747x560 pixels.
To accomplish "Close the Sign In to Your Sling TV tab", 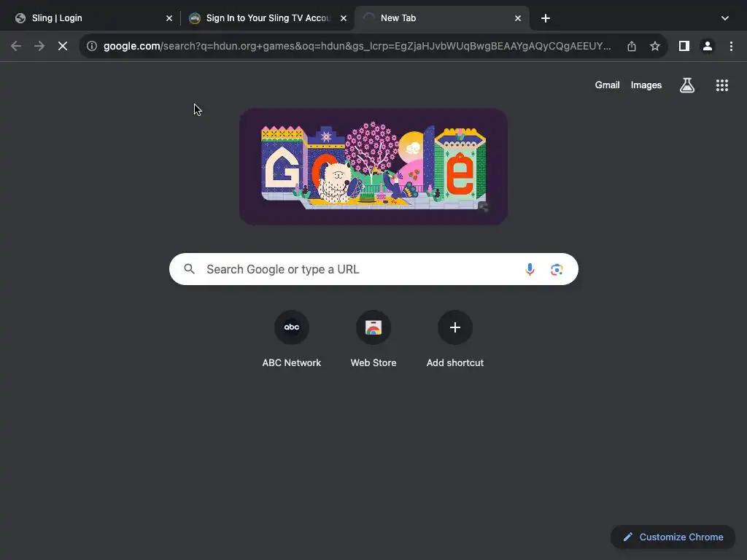I will click(x=344, y=18).
